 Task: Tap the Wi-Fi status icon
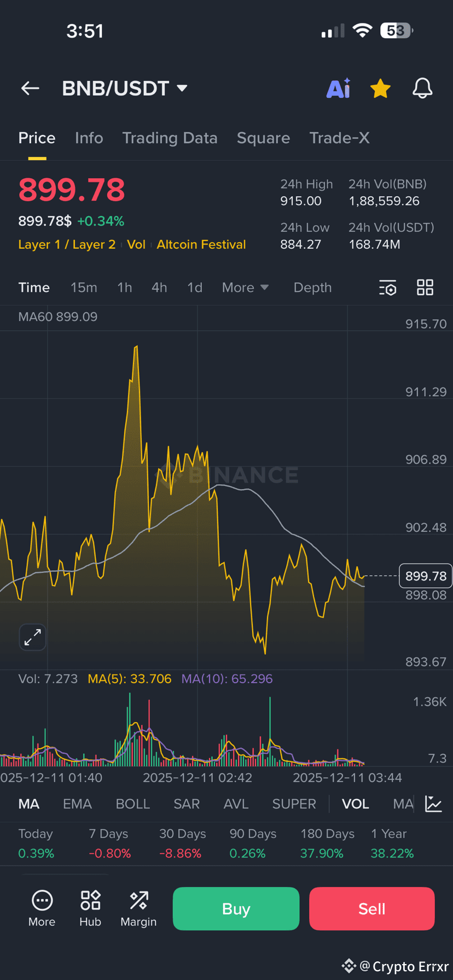(362, 31)
